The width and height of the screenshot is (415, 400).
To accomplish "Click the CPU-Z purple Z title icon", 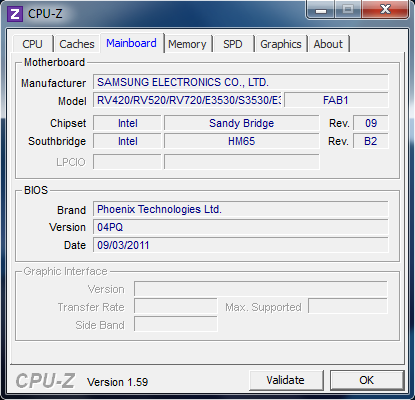I will point(15,14).
